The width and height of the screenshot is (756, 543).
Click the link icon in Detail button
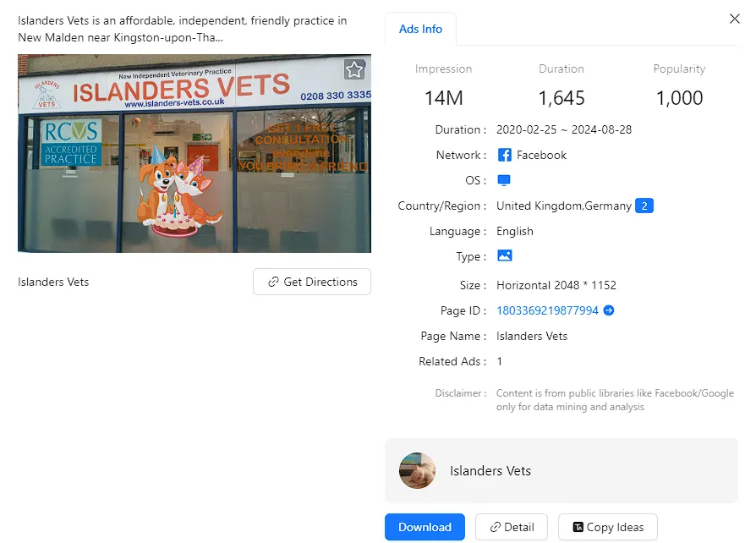(x=495, y=527)
